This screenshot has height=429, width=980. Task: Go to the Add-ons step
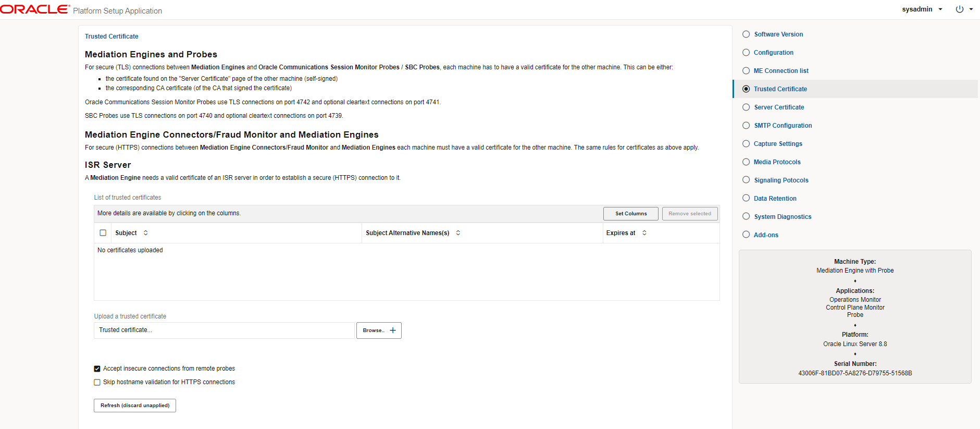pos(766,235)
